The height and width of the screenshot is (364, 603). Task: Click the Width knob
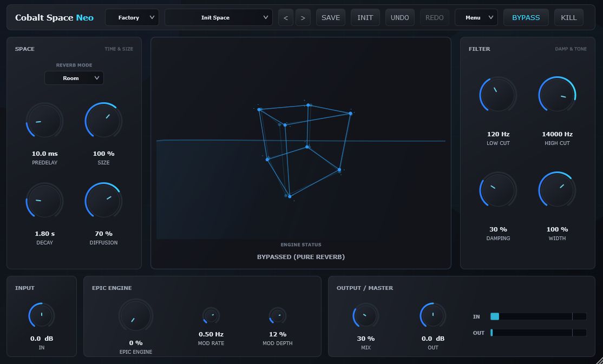pyautogui.click(x=557, y=190)
